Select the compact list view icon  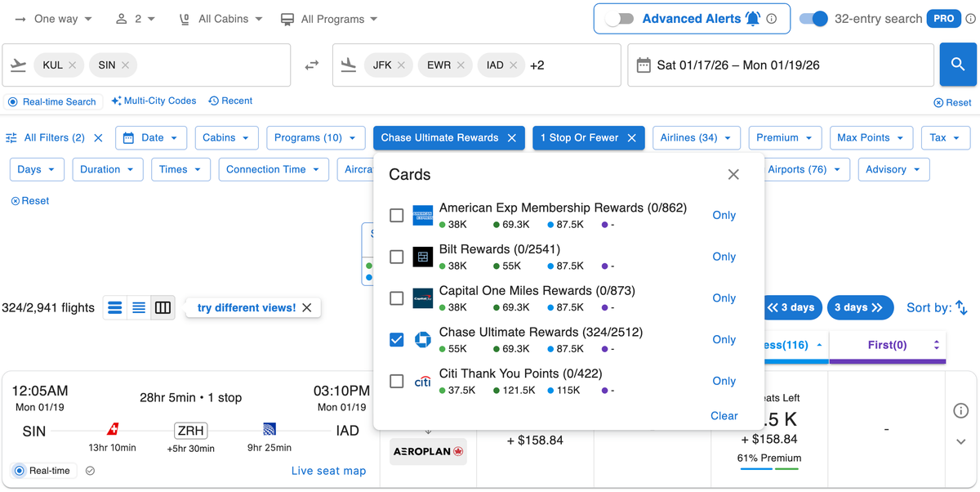tap(139, 307)
